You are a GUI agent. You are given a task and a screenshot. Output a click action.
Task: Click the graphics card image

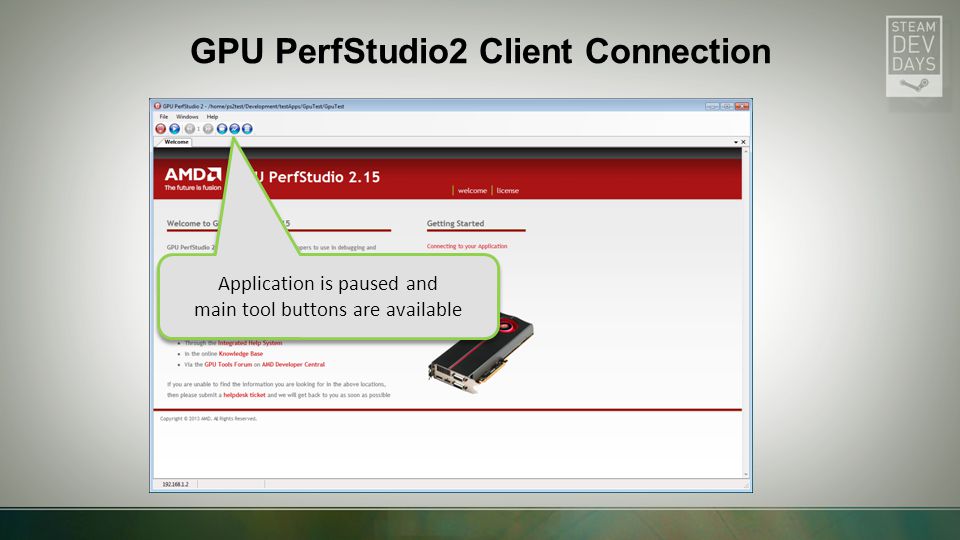[x=481, y=353]
